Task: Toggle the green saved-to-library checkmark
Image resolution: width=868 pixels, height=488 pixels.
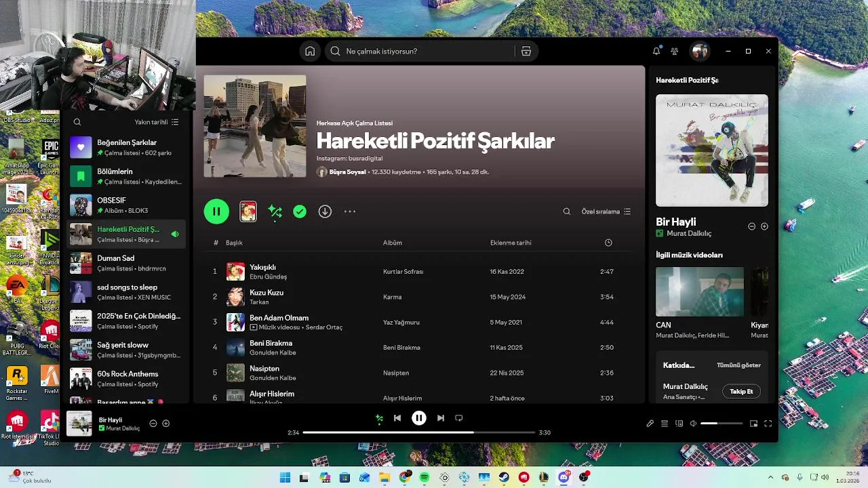Action: pyautogui.click(x=300, y=211)
